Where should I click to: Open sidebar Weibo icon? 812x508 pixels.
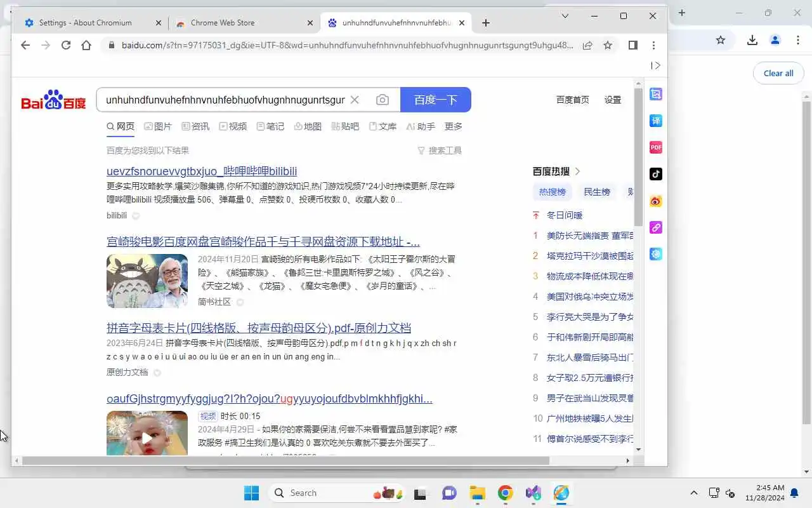point(656,201)
